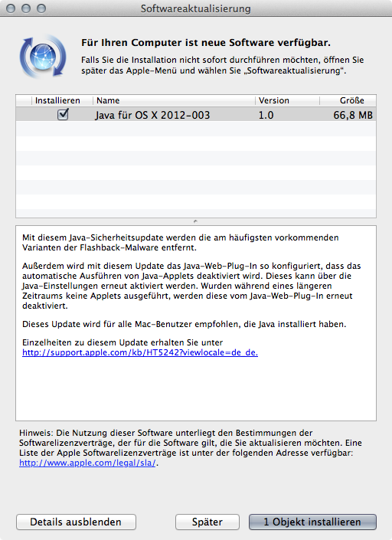
Task: Click the paragraph mentioning Flashback-Malware
Action: point(181,243)
